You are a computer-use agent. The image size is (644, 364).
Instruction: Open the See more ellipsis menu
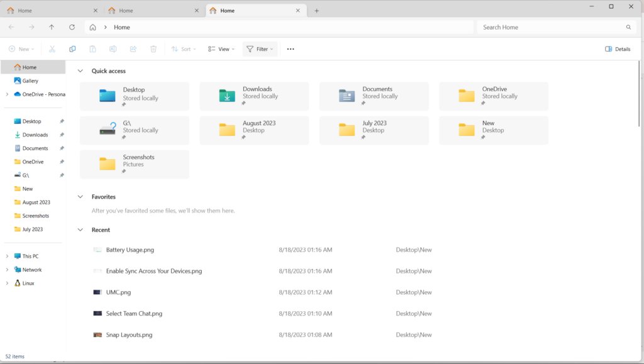(x=291, y=49)
